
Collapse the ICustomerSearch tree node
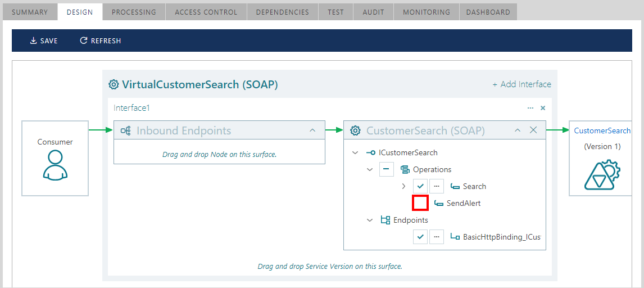tap(355, 153)
